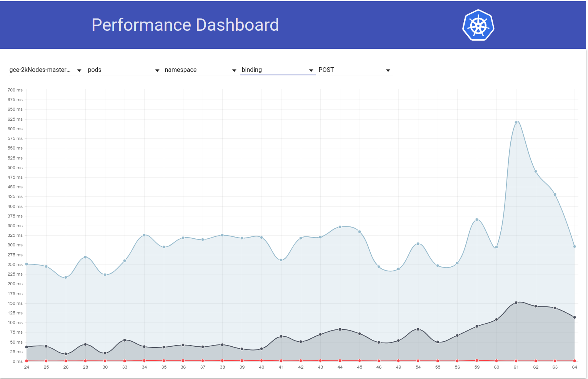The width and height of the screenshot is (588, 379).
Task: Click the blue data point at build 28
Action: [85, 257]
